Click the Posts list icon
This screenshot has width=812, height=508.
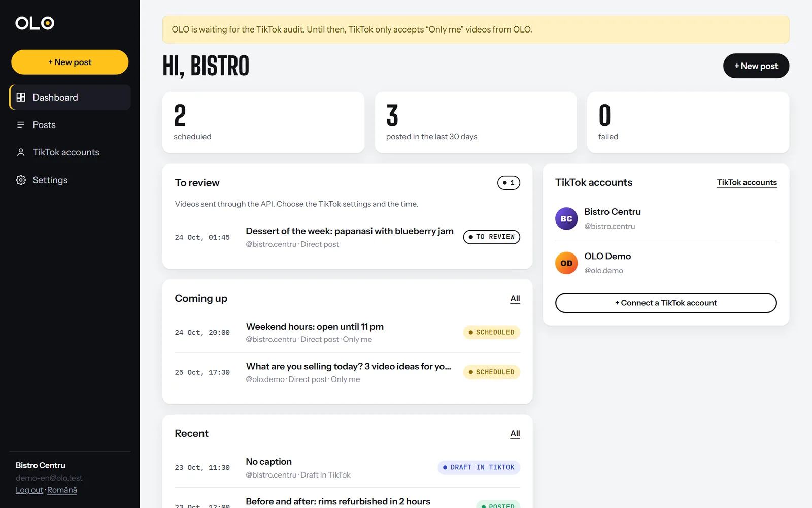21,125
